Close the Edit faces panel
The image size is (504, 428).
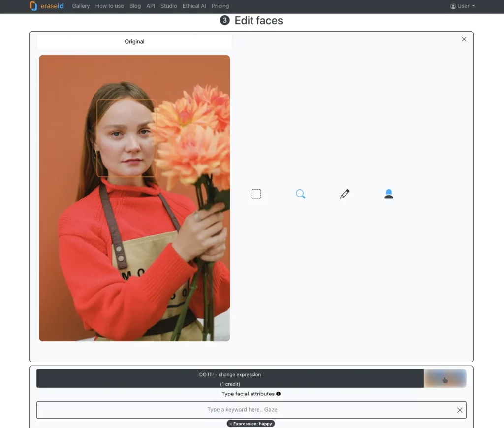pos(464,39)
